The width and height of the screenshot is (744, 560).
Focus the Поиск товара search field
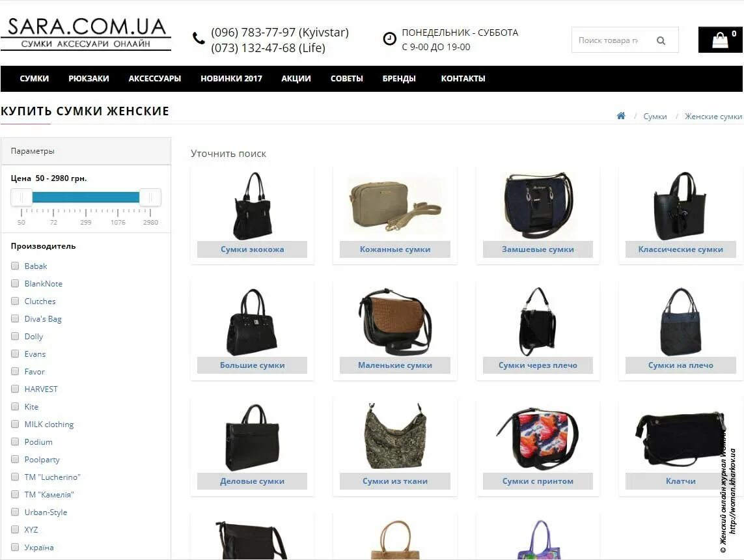(x=610, y=40)
